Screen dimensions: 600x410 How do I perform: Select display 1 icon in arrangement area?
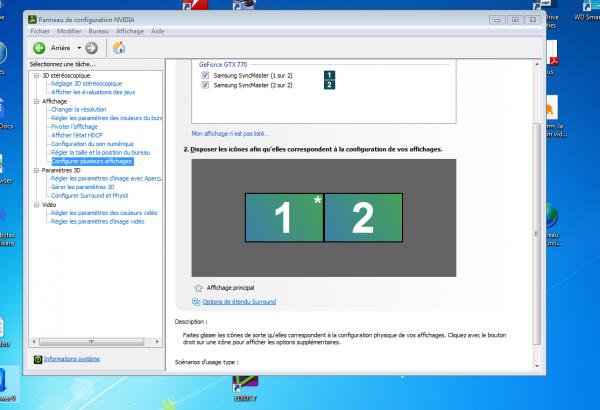pyautogui.click(x=284, y=217)
